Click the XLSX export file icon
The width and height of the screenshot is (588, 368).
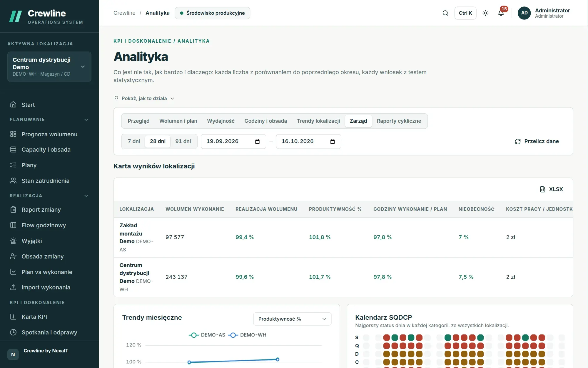[x=542, y=189]
